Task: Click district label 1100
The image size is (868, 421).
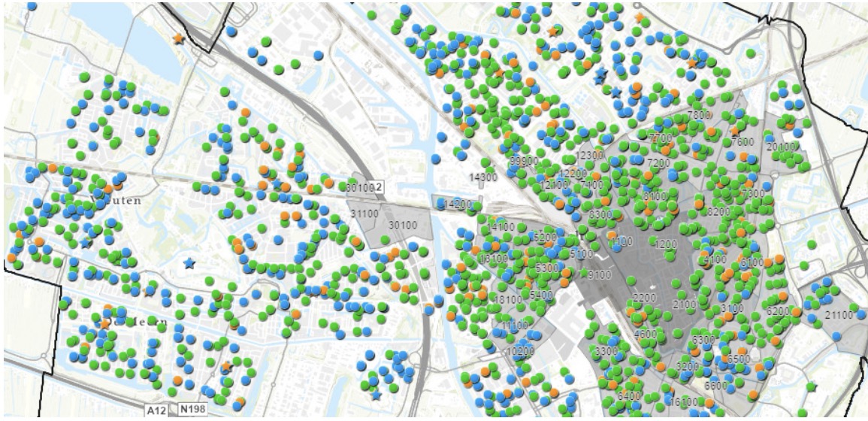Action: (621, 241)
